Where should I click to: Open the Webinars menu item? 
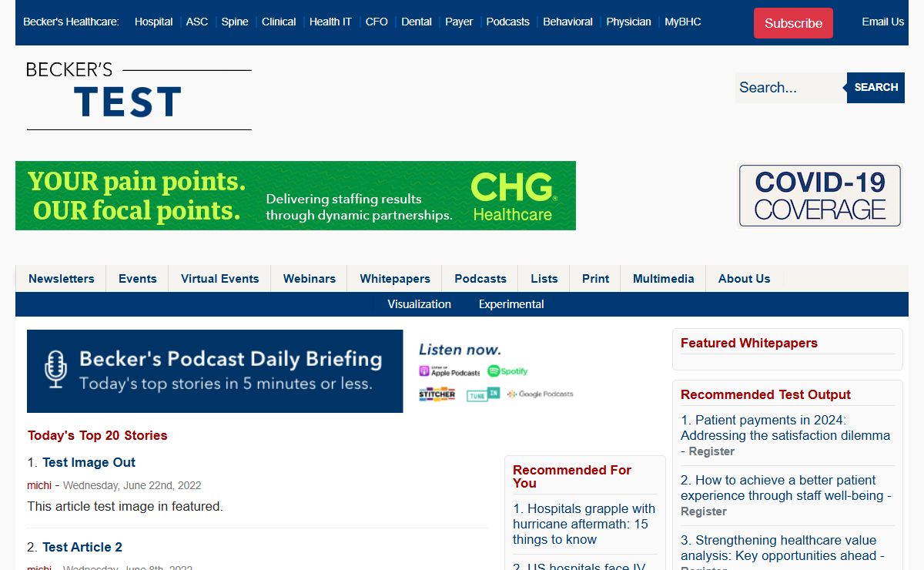coord(310,279)
